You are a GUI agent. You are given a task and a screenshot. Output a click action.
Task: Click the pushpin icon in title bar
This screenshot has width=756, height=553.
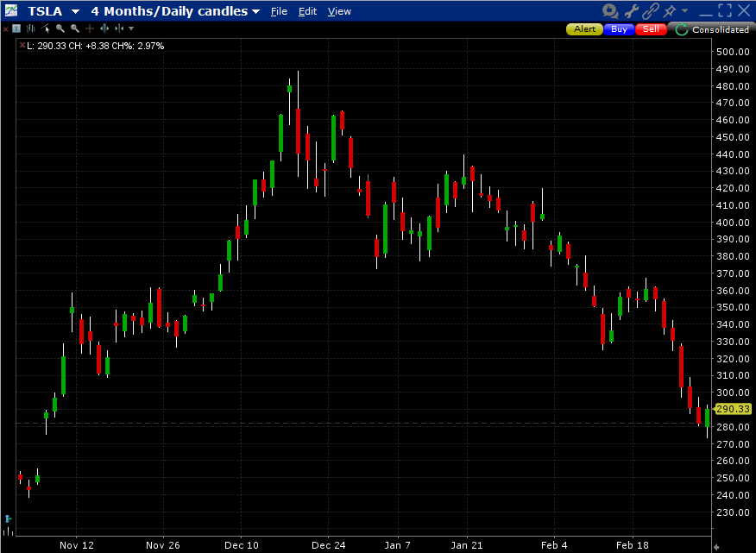[670, 10]
